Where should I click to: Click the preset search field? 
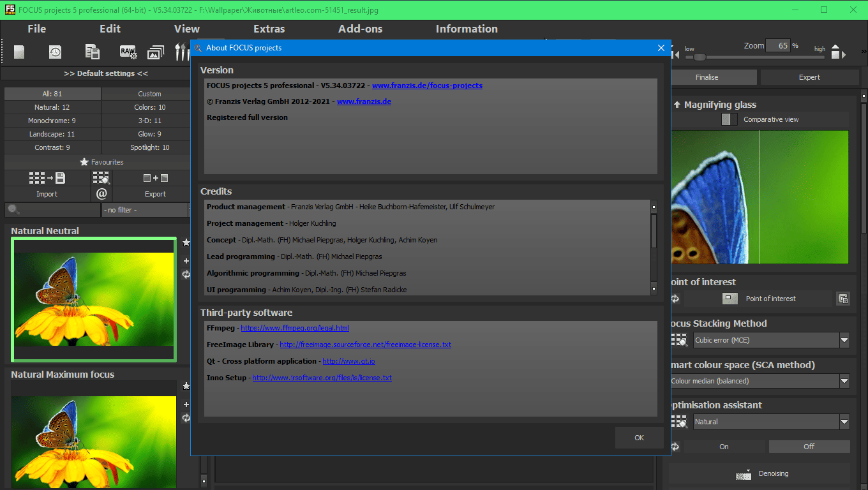coord(52,210)
